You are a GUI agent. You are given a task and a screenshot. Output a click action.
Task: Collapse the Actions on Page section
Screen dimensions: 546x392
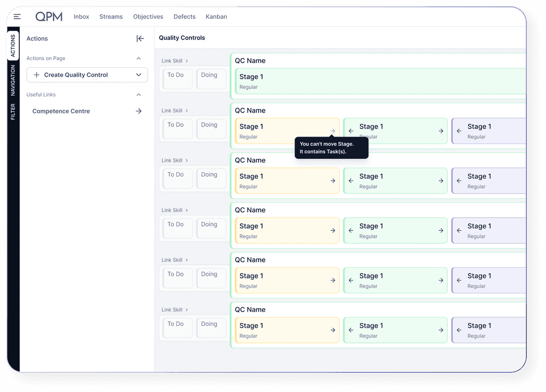click(139, 59)
